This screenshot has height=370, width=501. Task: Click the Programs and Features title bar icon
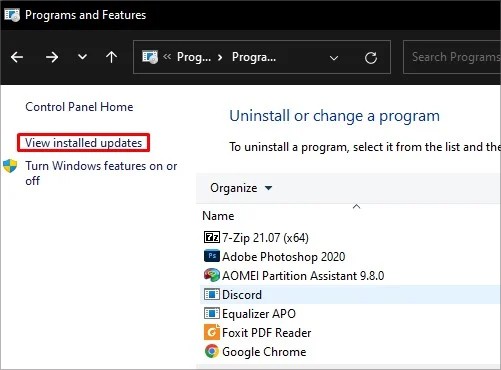pyautogui.click(x=12, y=15)
